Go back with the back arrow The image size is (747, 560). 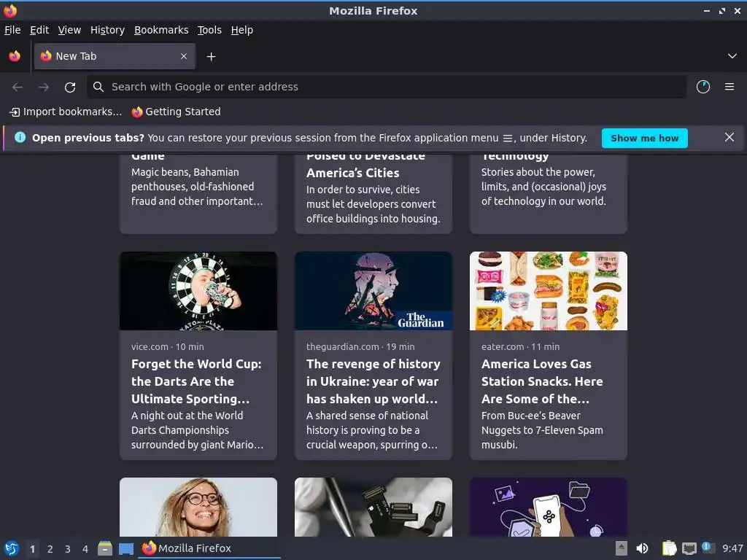point(18,87)
